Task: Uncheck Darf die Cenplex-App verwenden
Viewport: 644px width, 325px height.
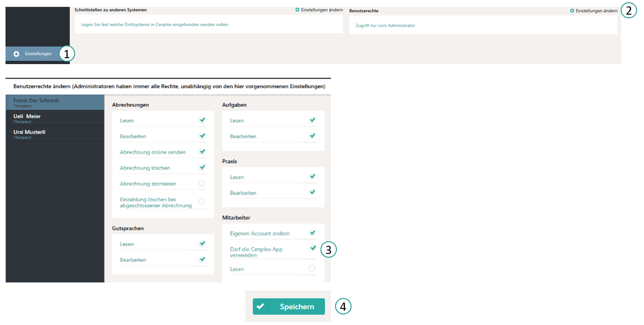Action: [312, 248]
